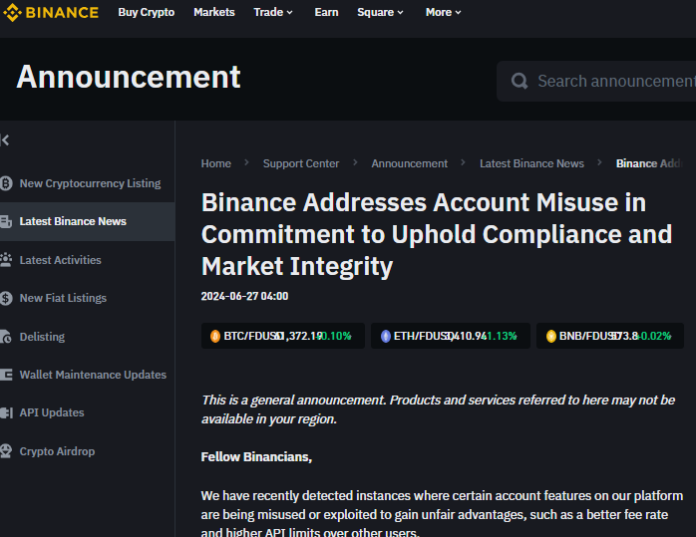Focus the Search announcement field
Screen dimensions: 696x537
click(x=612, y=81)
